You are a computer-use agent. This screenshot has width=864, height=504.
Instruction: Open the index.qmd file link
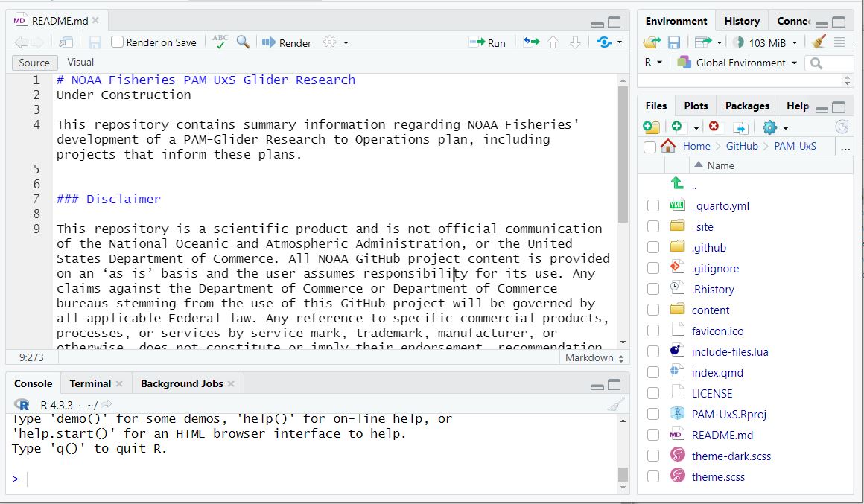717,373
